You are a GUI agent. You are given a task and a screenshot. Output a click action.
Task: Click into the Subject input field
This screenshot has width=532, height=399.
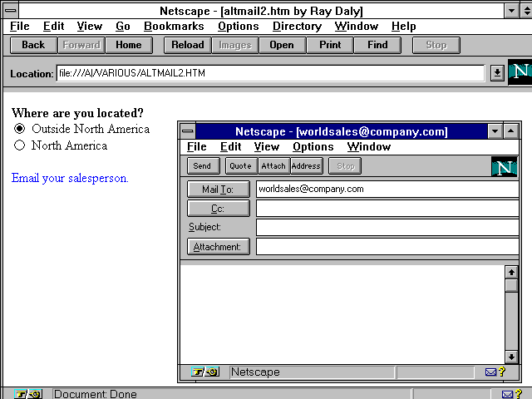(387, 227)
